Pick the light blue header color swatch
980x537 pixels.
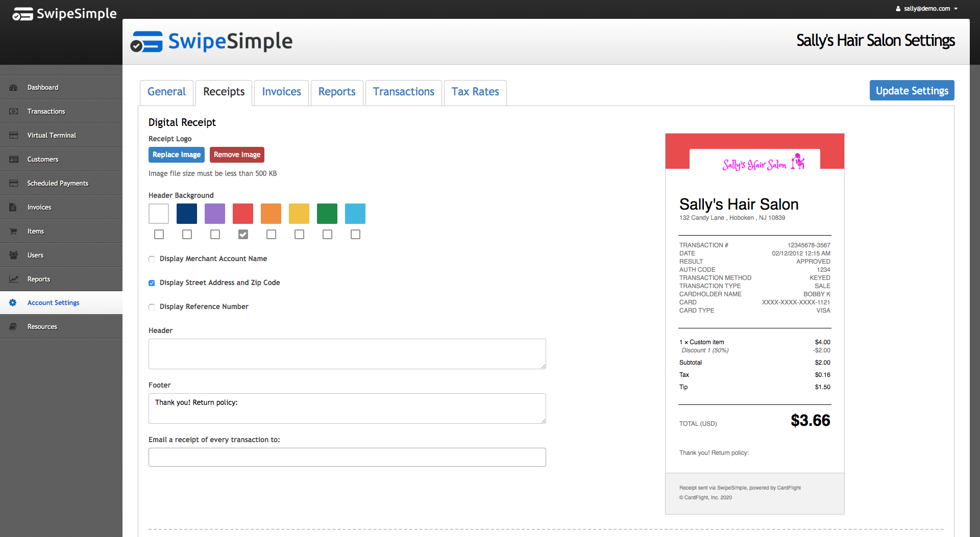pyautogui.click(x=355, y=214)
